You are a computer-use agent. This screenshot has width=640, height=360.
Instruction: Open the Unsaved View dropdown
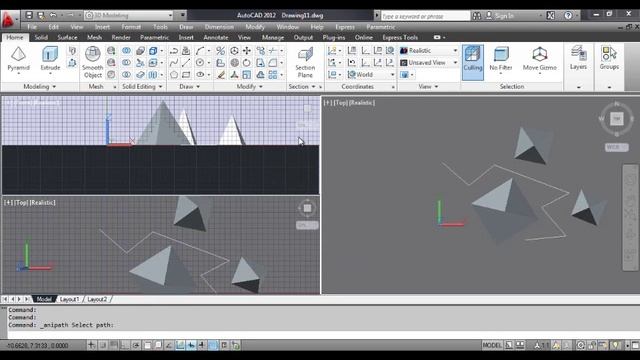pos(429,63)
